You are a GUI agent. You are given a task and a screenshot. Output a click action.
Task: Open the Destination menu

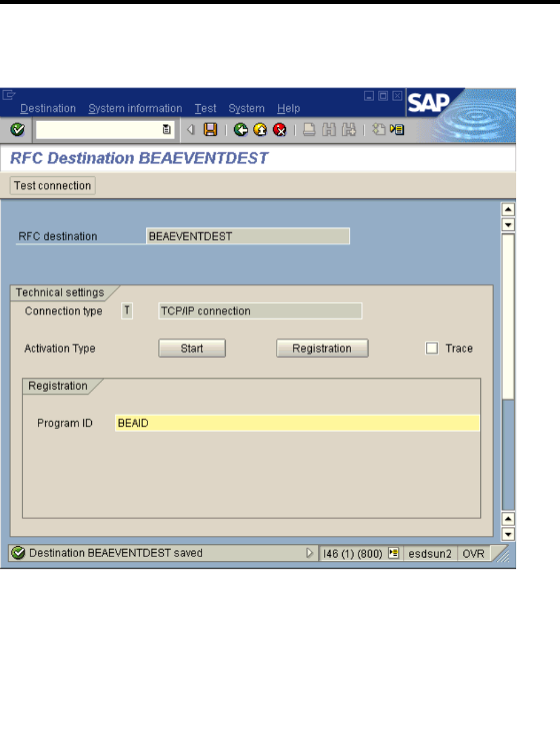click(x=48, y=108)
